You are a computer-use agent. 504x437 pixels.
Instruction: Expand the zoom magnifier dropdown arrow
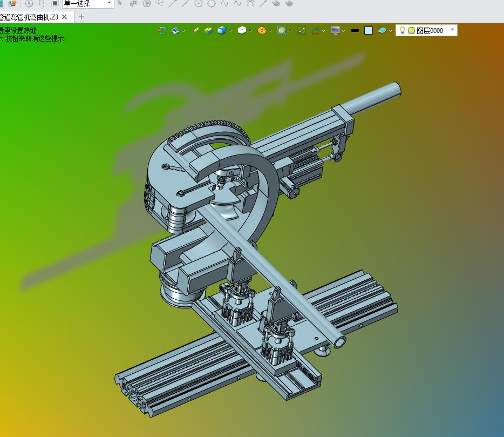point(290,31)
